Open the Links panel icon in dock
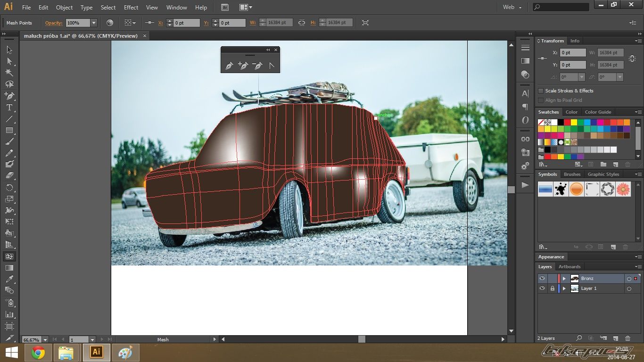Screen dimensions: 644x362 (525, 139)
